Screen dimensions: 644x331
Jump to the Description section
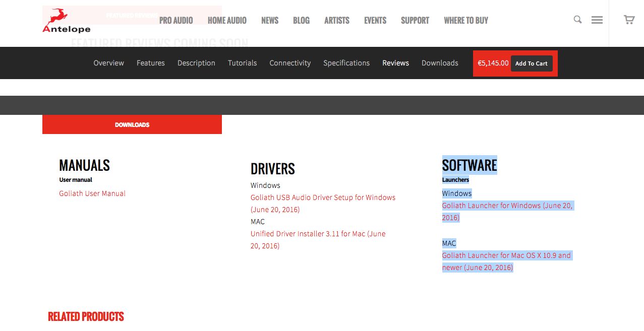[196, 63]
